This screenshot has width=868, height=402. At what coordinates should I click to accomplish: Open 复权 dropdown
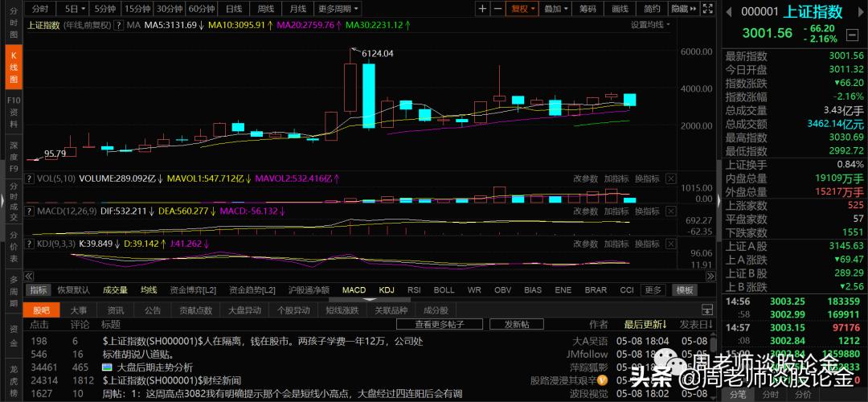(522, 8)
